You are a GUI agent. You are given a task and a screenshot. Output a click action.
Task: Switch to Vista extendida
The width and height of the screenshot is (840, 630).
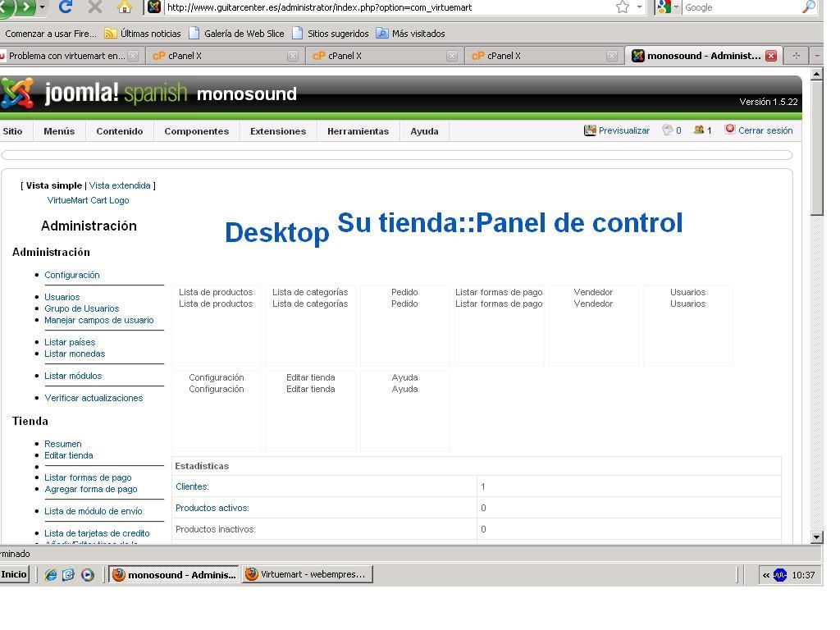pos(120,185)
